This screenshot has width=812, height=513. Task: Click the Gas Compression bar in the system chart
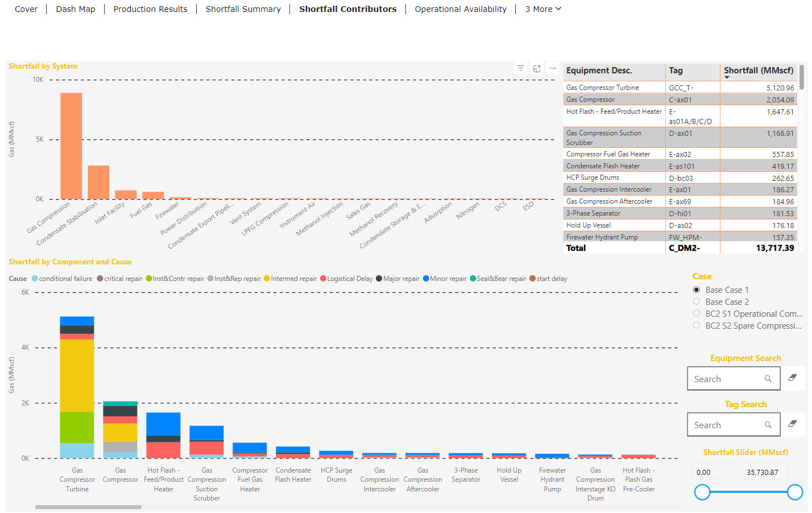tap(71, 146)
